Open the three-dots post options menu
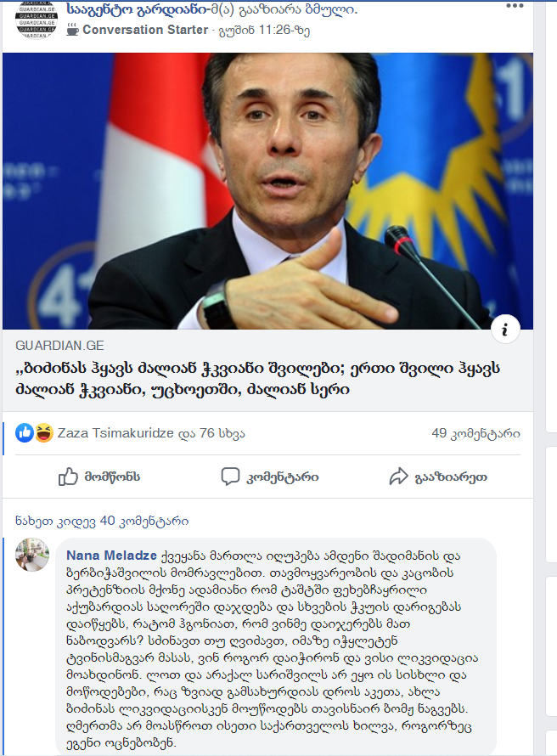This screenshot has width=557, height=756. (515, 6)
